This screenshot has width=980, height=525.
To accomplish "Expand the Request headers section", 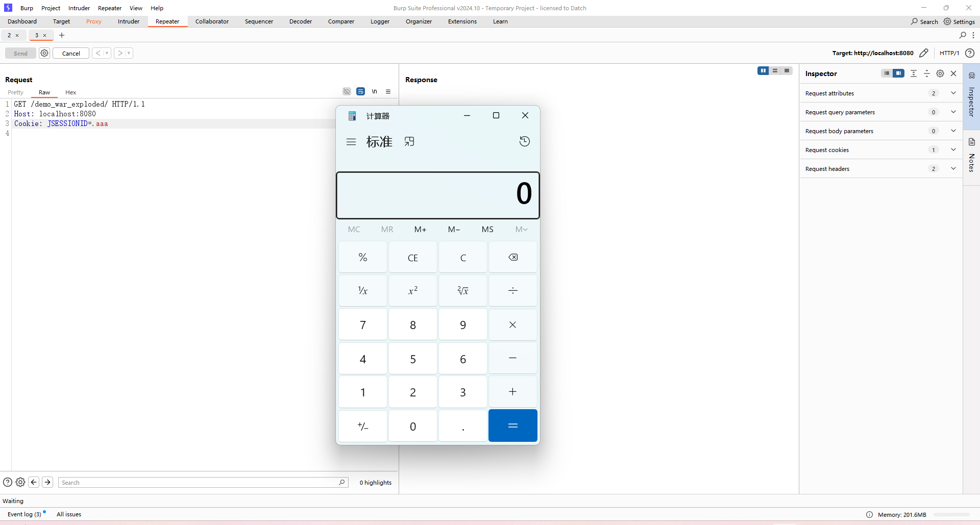I will pos(953,169).
